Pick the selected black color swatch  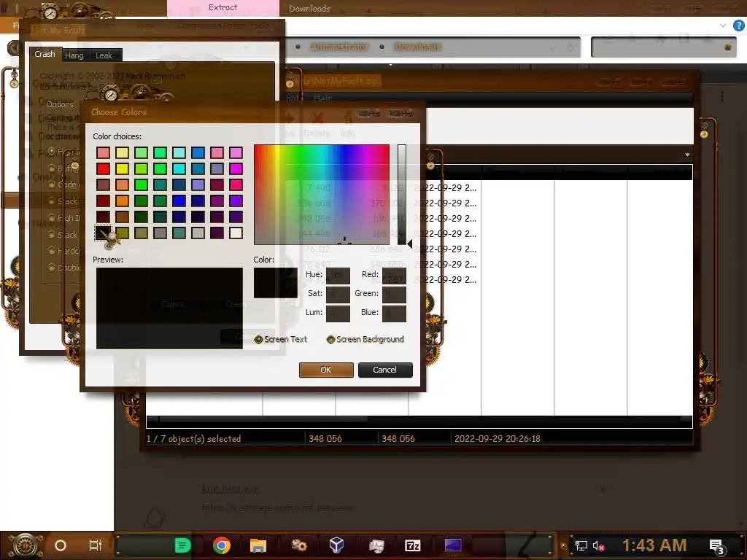click(103, 233)
